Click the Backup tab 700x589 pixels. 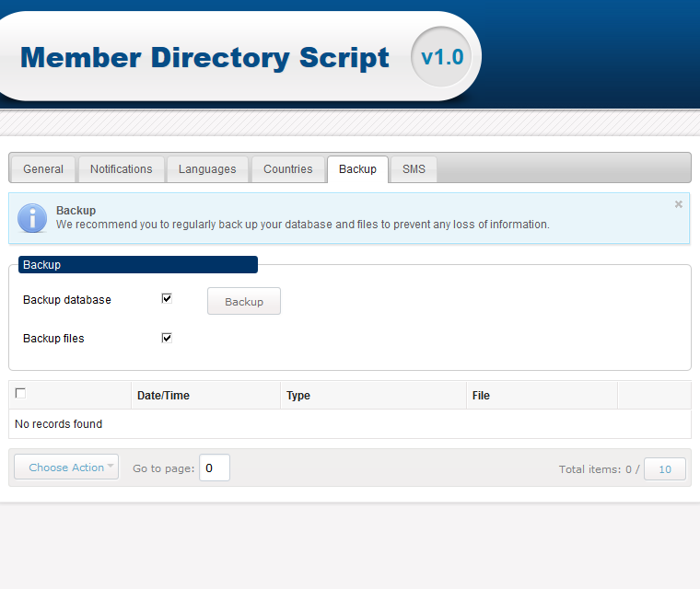(357, 169)
